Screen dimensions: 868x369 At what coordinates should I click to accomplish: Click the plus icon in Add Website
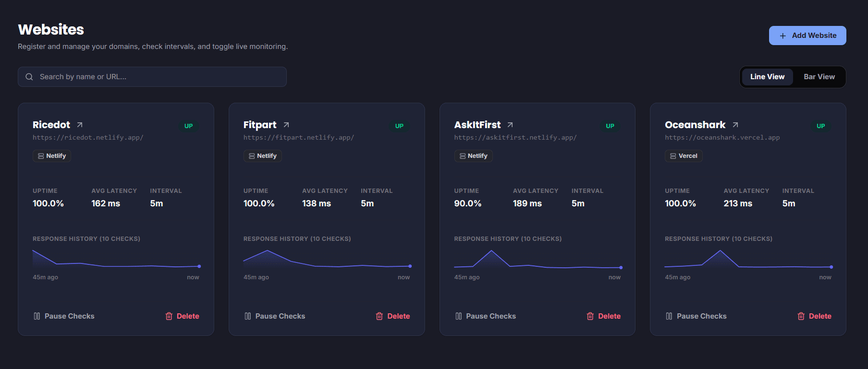coord(783,36)
